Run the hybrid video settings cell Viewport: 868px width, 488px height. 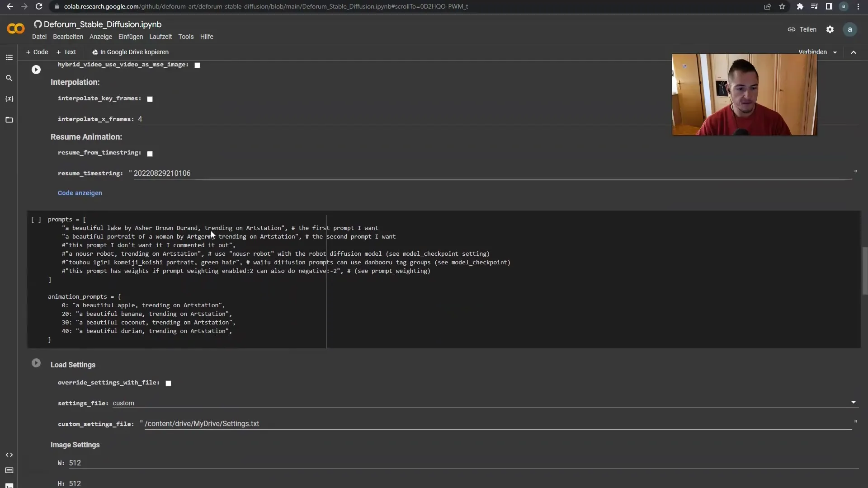click(36, 70)
